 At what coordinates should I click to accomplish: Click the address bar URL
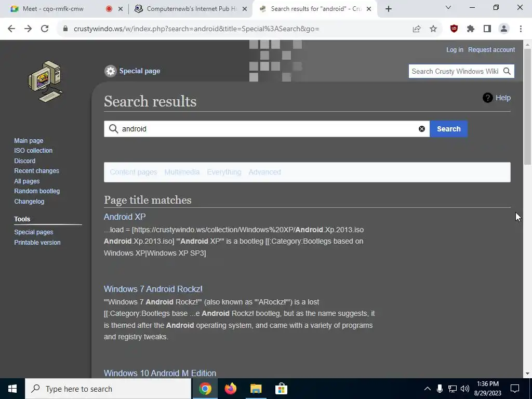click(x=196, y=29)
